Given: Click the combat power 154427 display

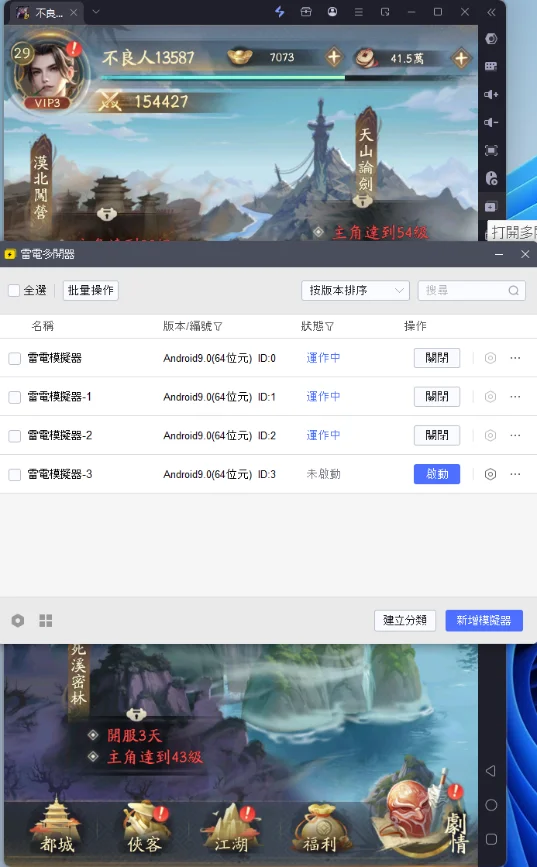Looking at the screenshot, I should 145,102.
